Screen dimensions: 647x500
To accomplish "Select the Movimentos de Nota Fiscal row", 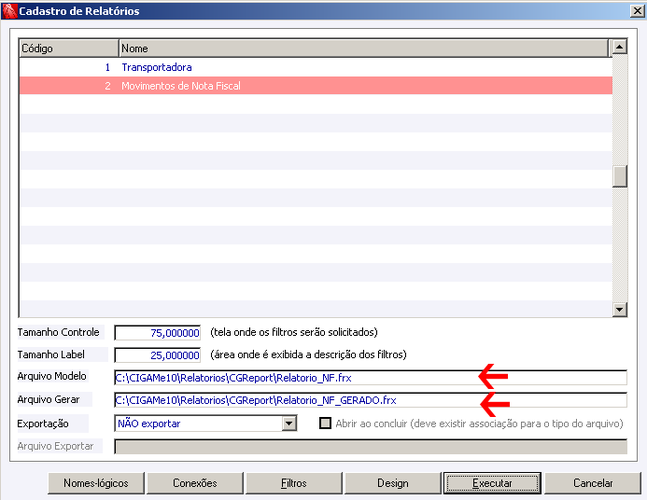I will click(316, 86).
